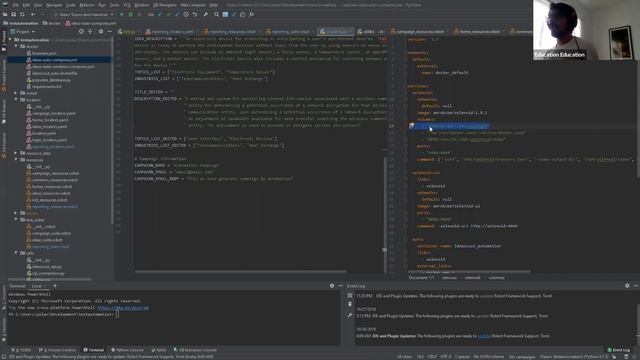640x360 pixels.
Task: Open the File menu
Action: 15,5
